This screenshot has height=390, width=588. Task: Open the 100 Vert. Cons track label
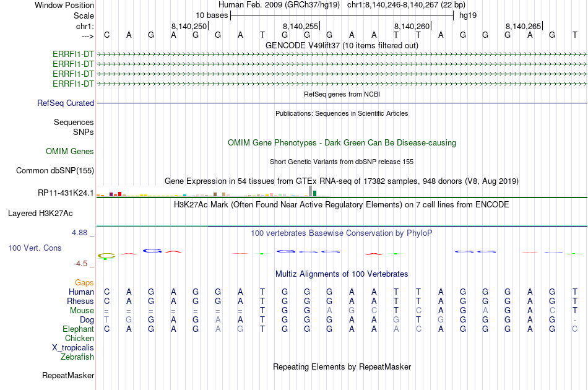[35, 248]
